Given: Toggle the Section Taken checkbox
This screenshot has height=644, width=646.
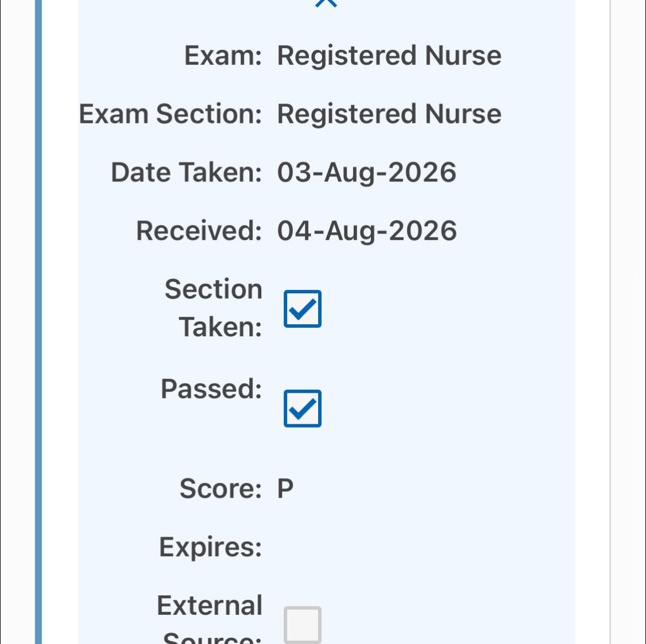Looking at the screenshot, I should coord(303,309).
